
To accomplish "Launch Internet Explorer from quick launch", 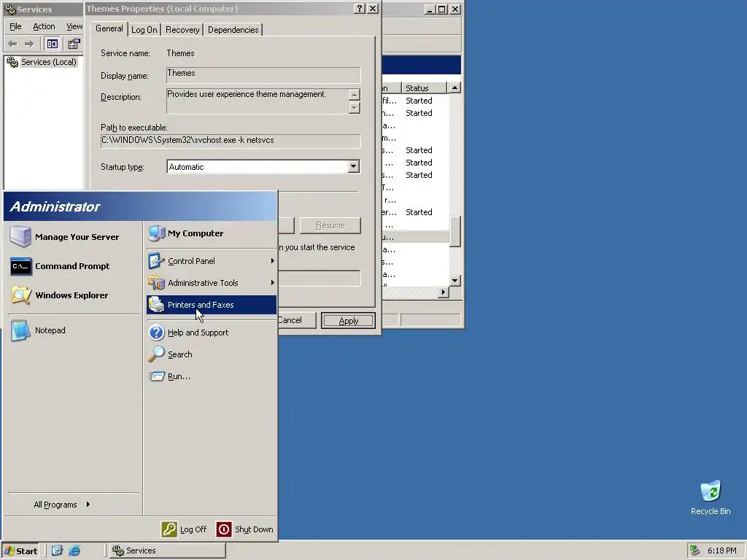I will [x=75, y=551].
